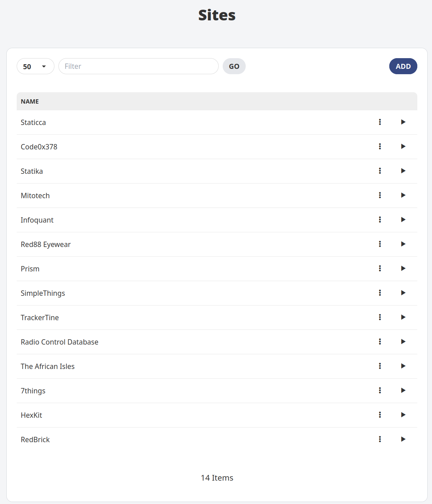Click the play arrow for Code0x378
Image resolution: width=432 pixels, height=504 pixels.
[x=403, y=146]
